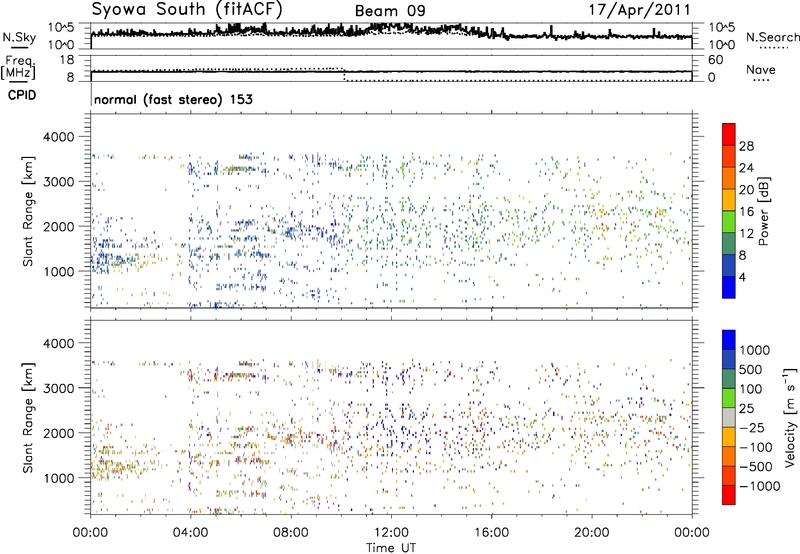The height and width of the screenshot is (554, 800).
Task: Select the 2000 tick in velocity panel
Action: 58,433
